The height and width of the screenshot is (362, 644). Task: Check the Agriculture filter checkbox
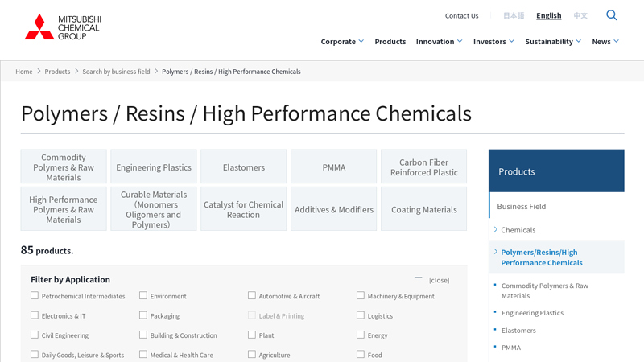[252, 354]
